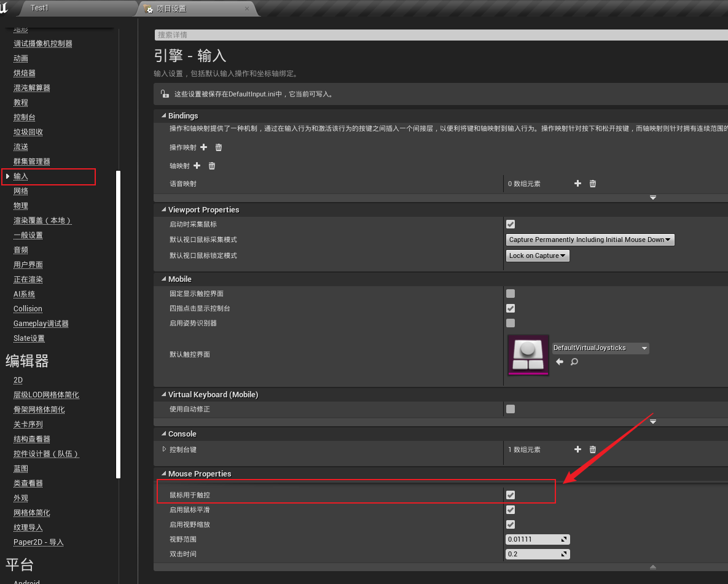Open the DefaultVirtualJoysticks dropdown
This screenshot has width=728, height=584.
click(600, 348)
